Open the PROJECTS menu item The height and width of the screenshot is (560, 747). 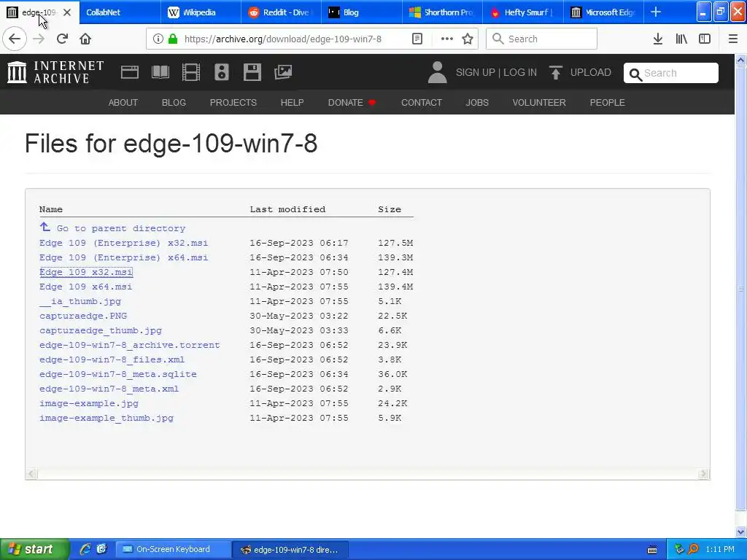233,102
